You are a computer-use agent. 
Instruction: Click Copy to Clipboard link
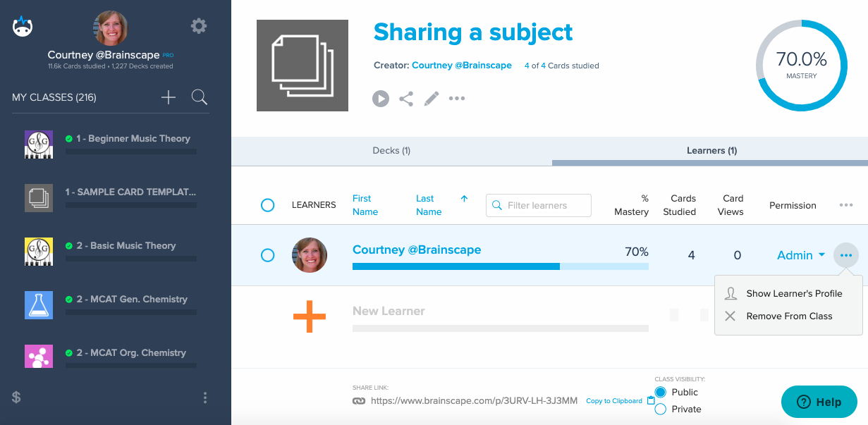(x=614, y=401)
